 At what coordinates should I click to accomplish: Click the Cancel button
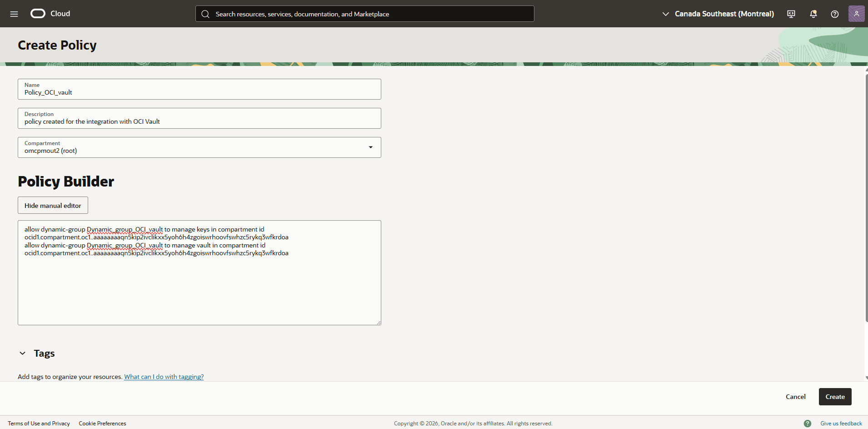click(795, 397)
